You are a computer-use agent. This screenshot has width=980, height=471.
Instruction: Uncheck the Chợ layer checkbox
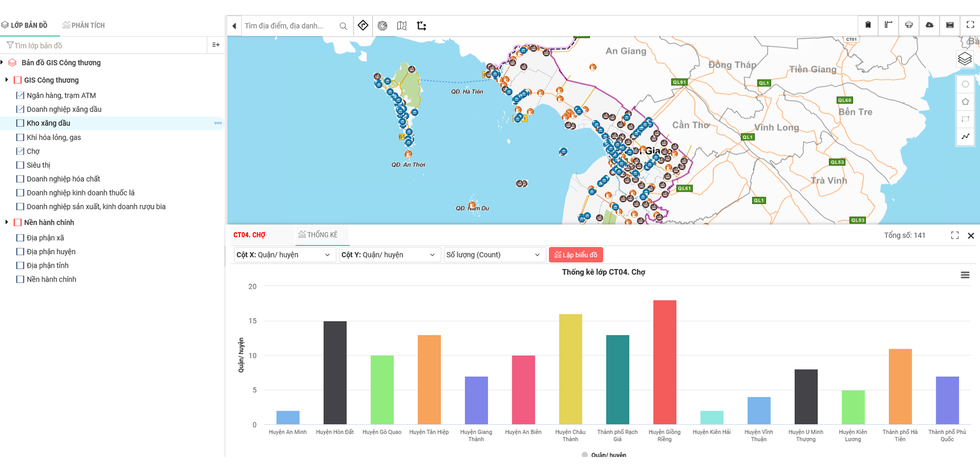(20, 151)
